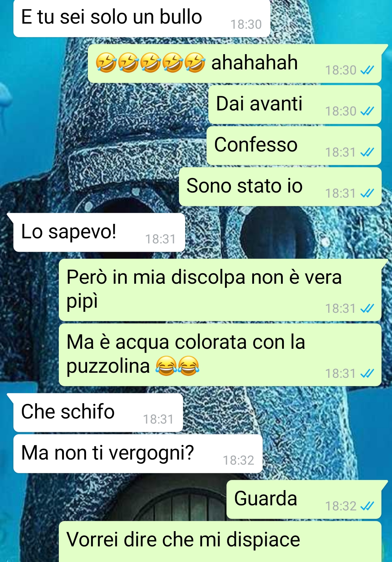Tap the read receipt ticks beside 'Confesso'

point(367,152)
